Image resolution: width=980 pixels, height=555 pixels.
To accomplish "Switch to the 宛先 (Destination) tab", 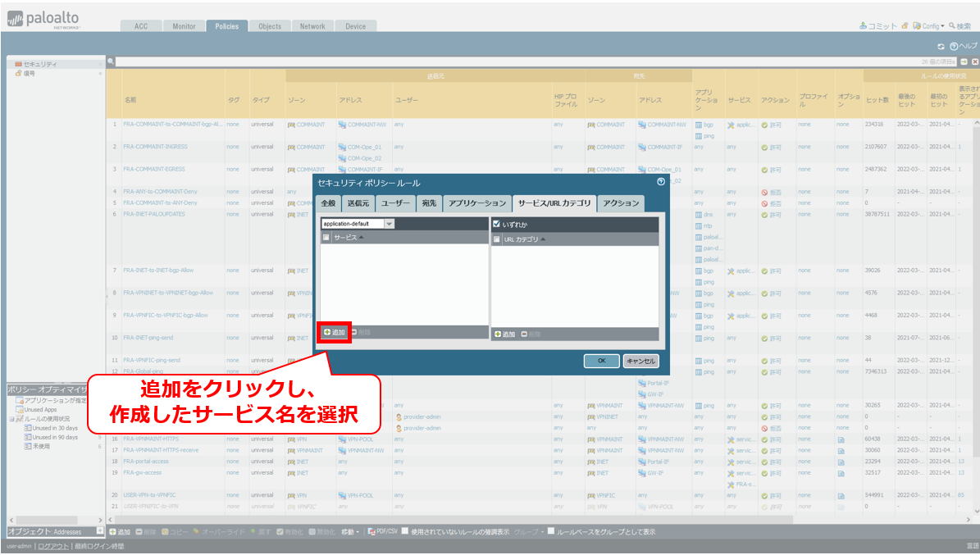I will 429,203.
